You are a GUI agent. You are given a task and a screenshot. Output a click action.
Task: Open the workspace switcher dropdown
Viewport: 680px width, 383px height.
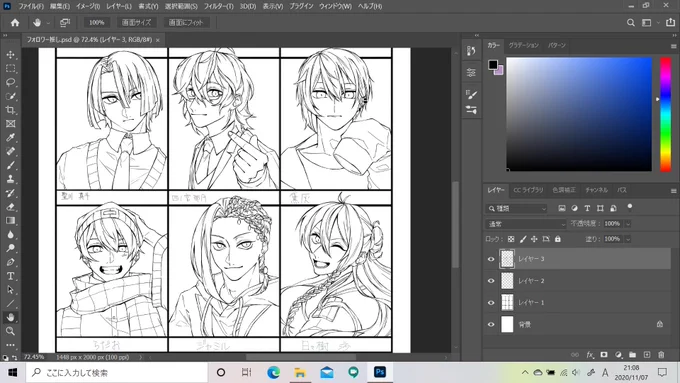click(649, 23)
